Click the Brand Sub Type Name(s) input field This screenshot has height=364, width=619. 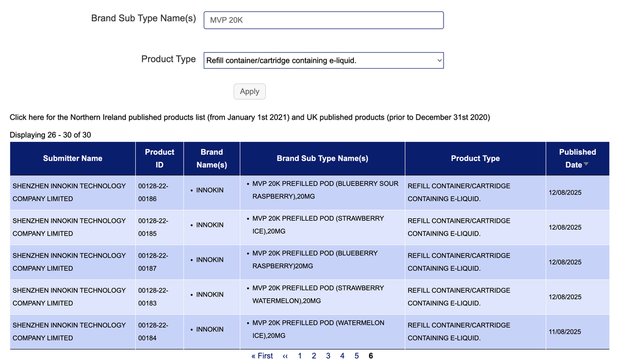pos(323,20)
